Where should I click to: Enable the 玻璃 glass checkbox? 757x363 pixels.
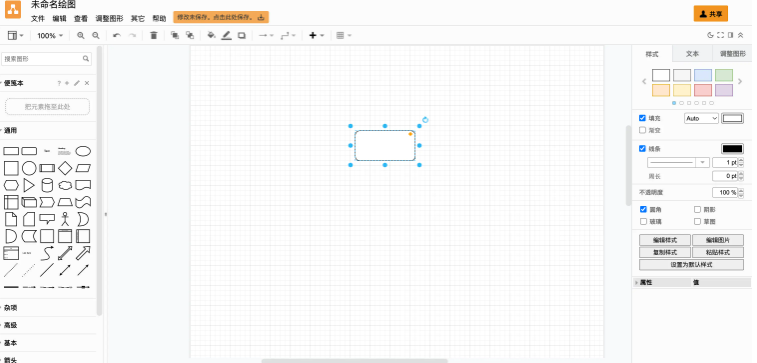[643, 222]
